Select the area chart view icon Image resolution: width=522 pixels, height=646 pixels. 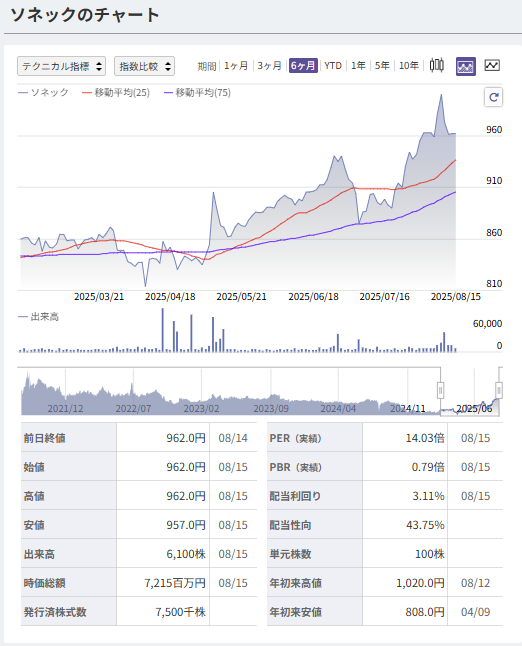point(466,66)
